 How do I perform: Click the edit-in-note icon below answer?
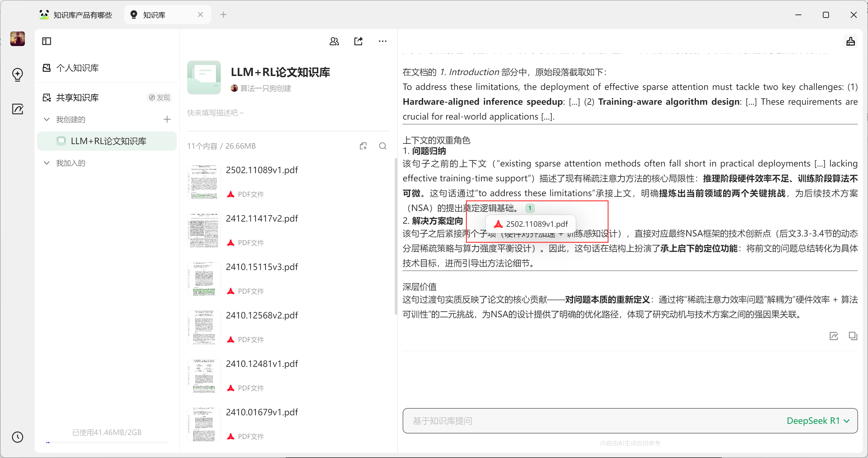pos(833,336)
